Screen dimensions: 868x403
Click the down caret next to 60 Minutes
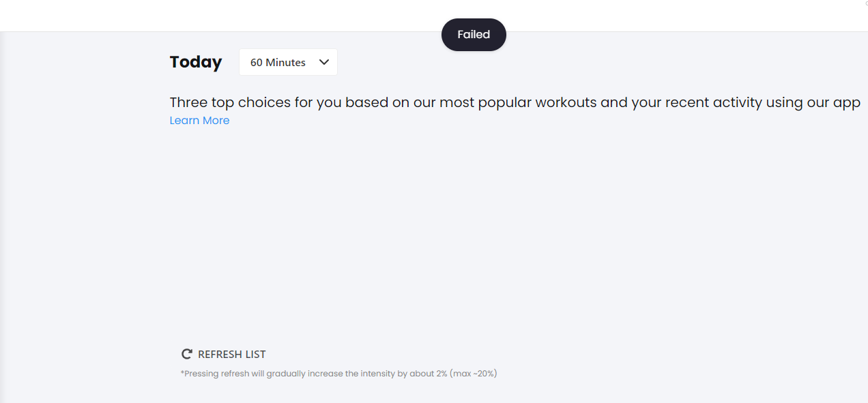click(x=324, y=62)
